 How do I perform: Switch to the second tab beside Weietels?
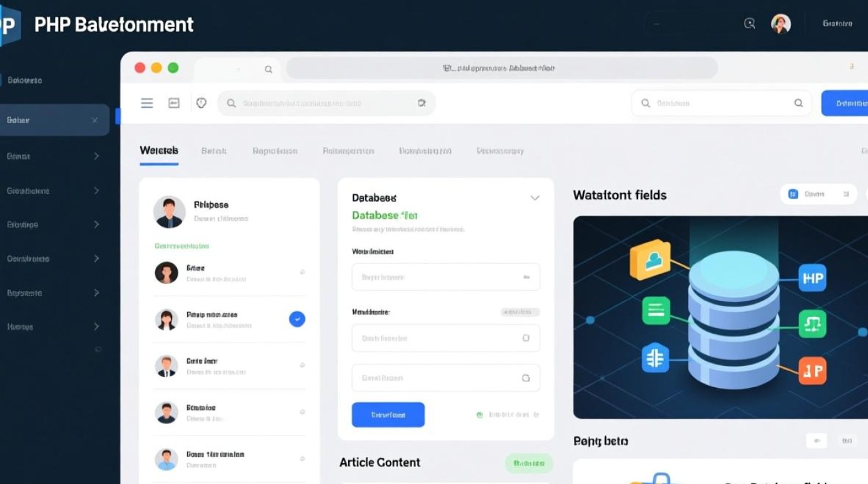pyautogui.click(x=214, y=151)
